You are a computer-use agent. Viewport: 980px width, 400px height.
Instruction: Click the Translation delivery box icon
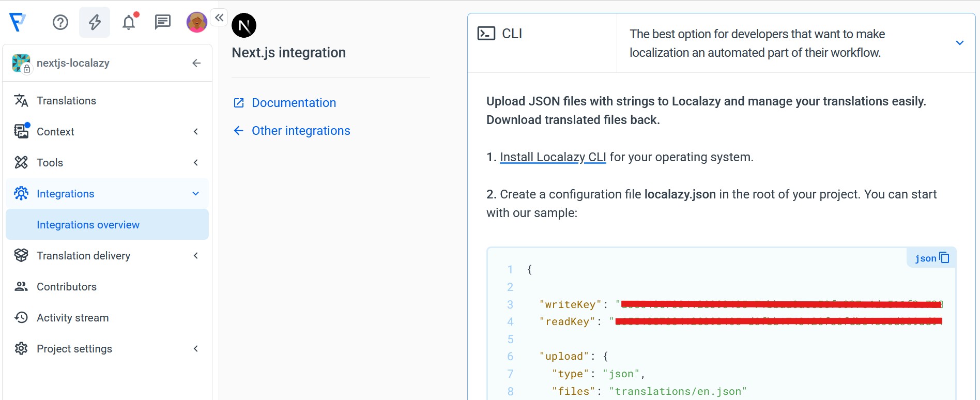tap(21, 255)
